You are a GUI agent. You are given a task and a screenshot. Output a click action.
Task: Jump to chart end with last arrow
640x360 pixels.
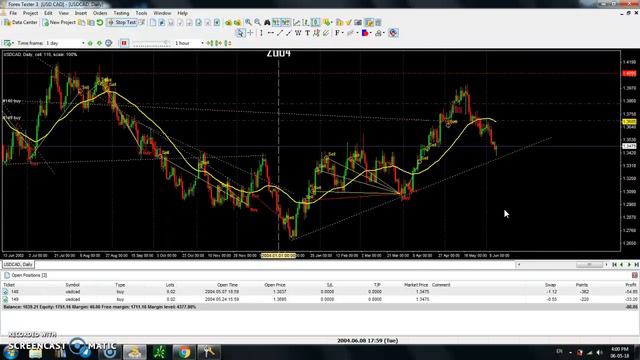click(636, 265)
